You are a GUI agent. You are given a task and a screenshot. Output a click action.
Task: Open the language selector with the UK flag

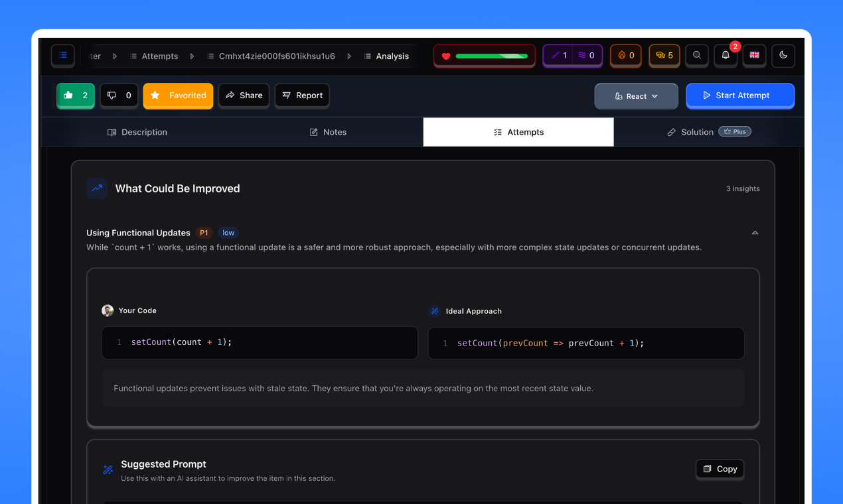click(x=754, y=56)
